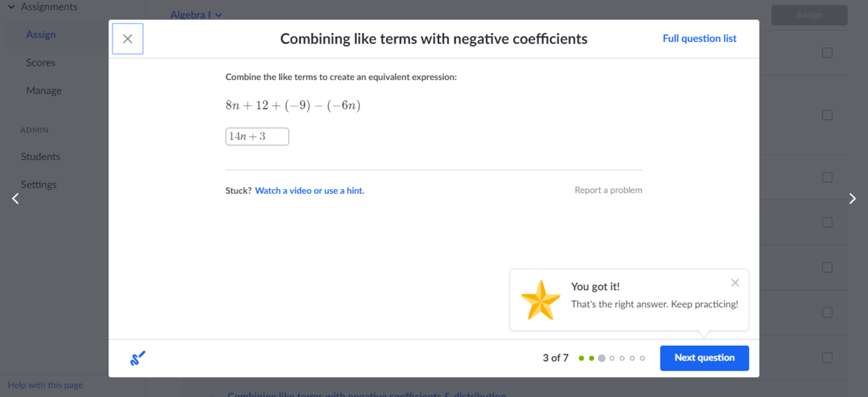Go to next item with right arrow

[x=852, y=199]
